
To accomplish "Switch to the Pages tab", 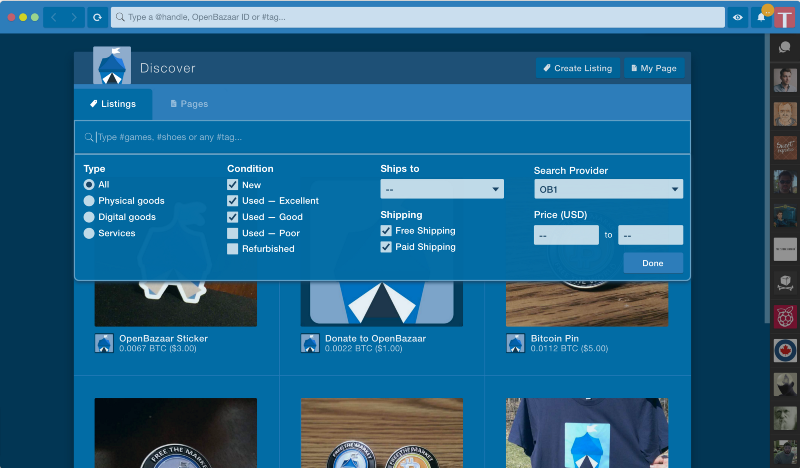I will tap(189, 104).
